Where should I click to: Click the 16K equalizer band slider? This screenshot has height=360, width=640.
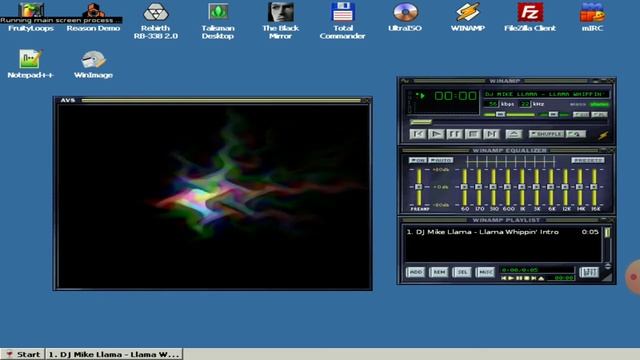point(594,187)
